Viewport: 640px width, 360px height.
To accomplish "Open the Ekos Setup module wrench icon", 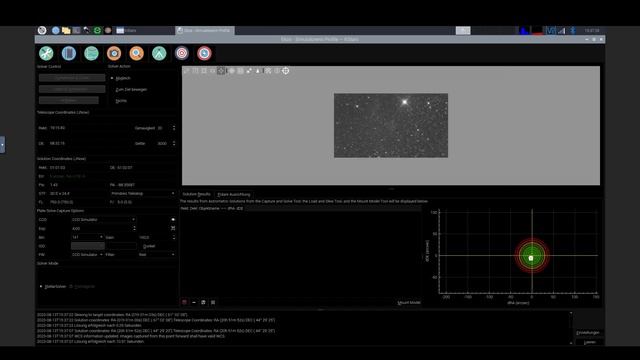I will (x=46, y=53).
